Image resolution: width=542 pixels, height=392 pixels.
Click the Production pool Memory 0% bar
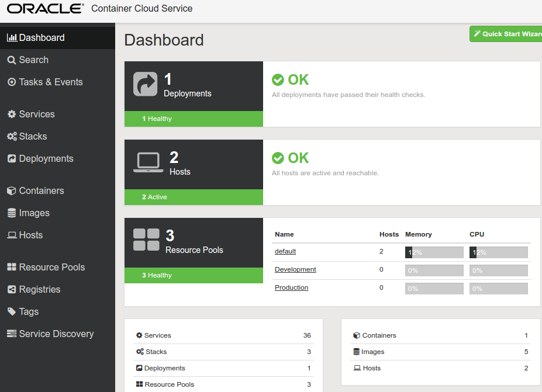434,289
